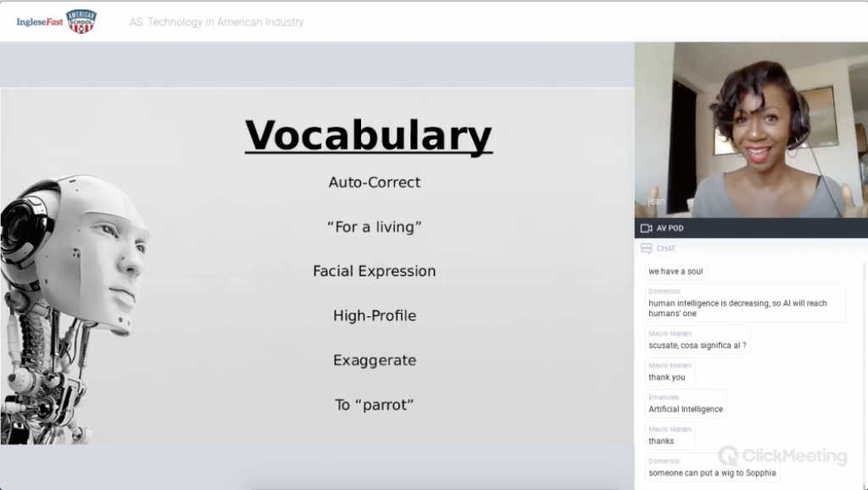Click the sender name Emanuela in chat
The height and width of the screenshot is (490, 868).
[665, 397]
